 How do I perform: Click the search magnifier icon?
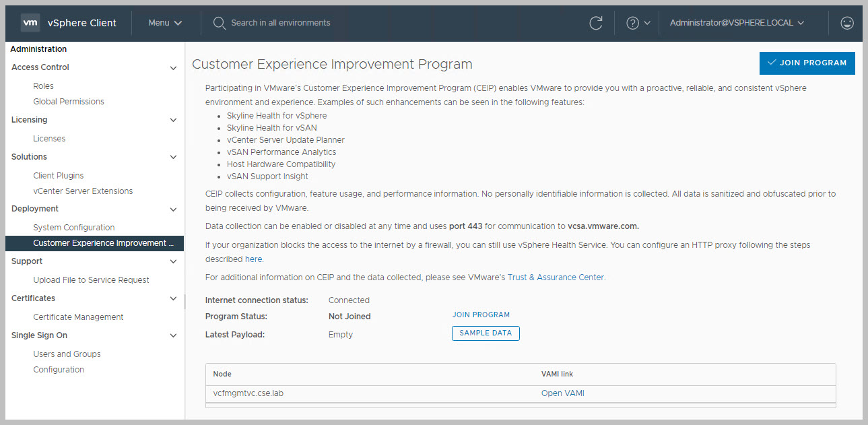(219, 23)
